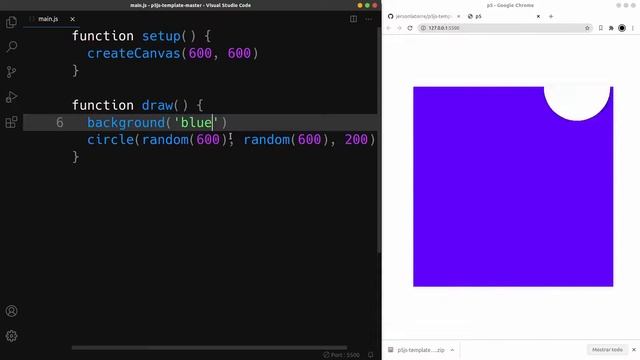Open the Chrome three-dot menu
The image size is (640, 360).
(633, 28)
